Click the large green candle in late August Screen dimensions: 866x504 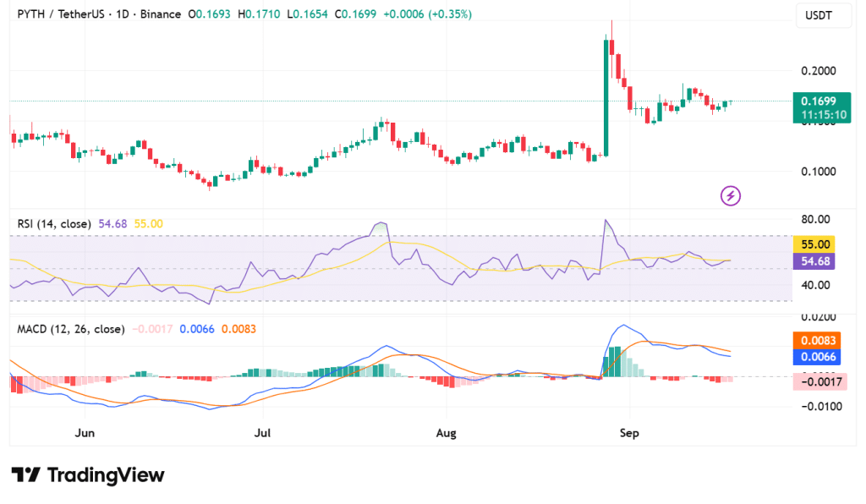coord(606,97)
